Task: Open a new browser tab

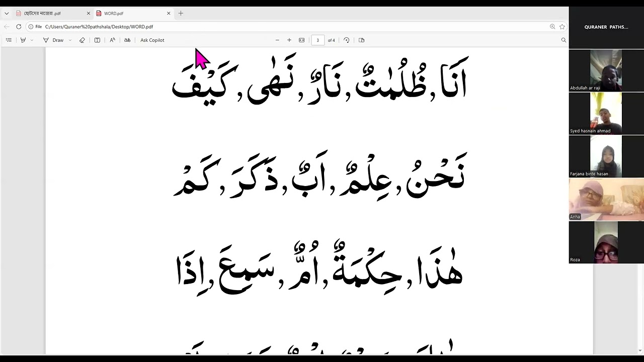Action: [x=181, y=14]
